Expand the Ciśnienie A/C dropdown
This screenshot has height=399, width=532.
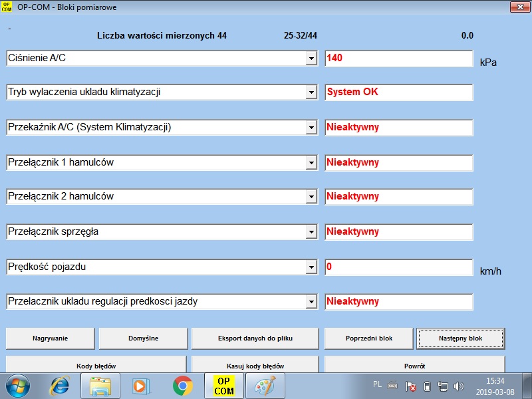coord(311,59)
